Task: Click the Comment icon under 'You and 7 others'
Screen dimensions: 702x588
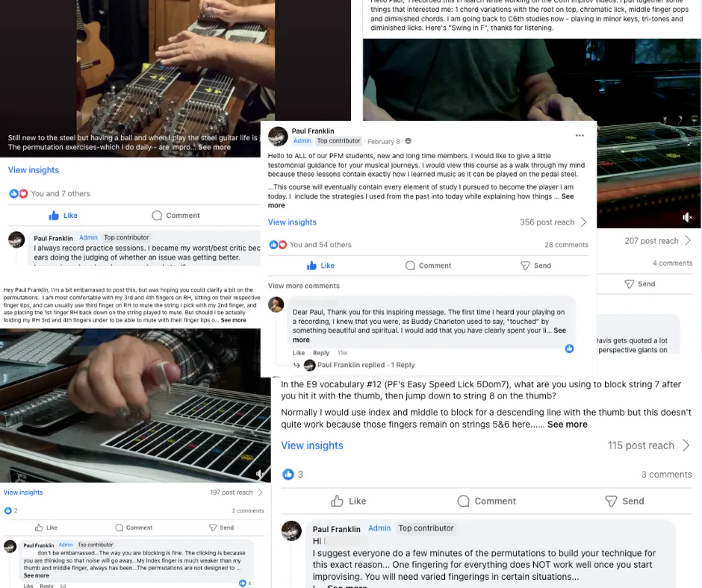Action: pos(157,216)
